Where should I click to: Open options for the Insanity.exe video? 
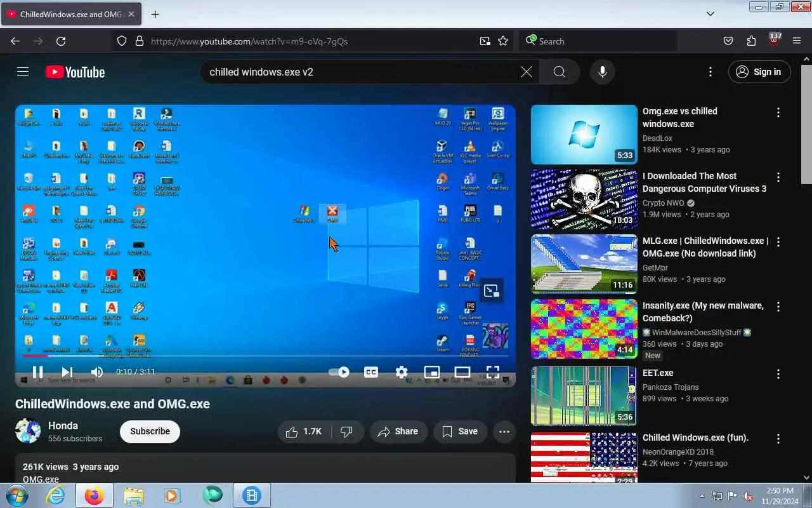(x=778, y=307)
